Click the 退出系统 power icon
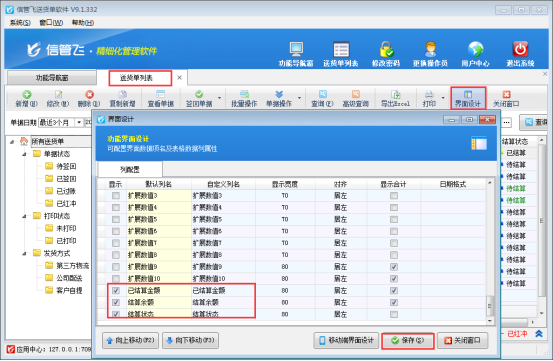This screenshot has width=553, height=361. (x=520, y=49)
